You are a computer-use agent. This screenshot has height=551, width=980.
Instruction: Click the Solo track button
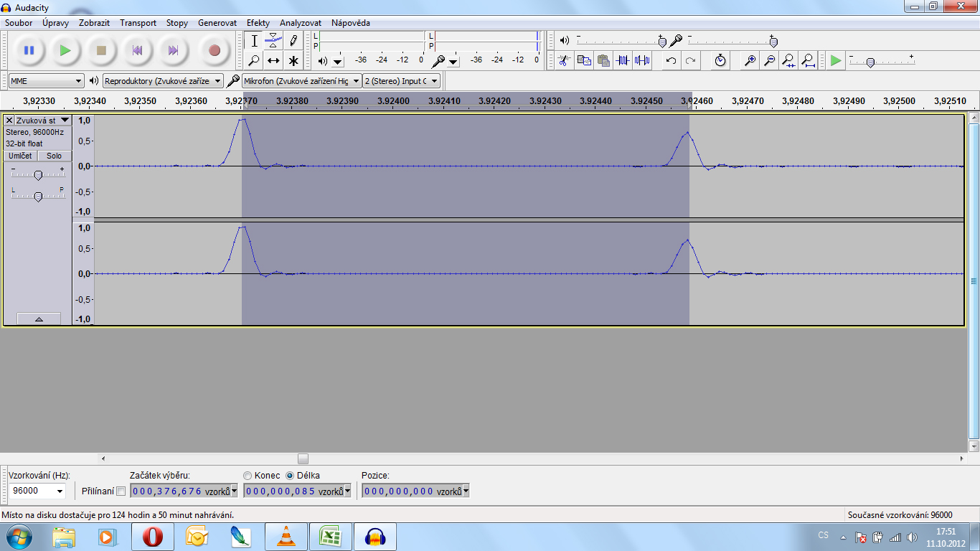pyautogui.click(x=55, y=156)
